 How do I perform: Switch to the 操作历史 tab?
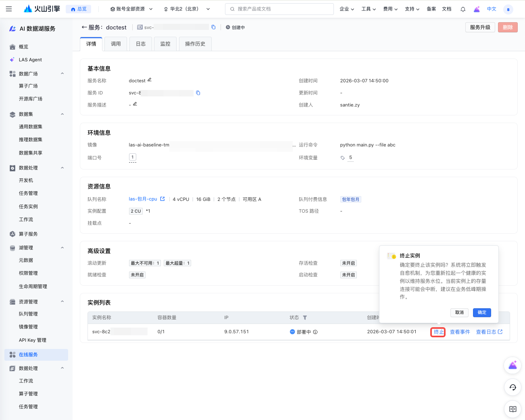[x=195, y=44]
